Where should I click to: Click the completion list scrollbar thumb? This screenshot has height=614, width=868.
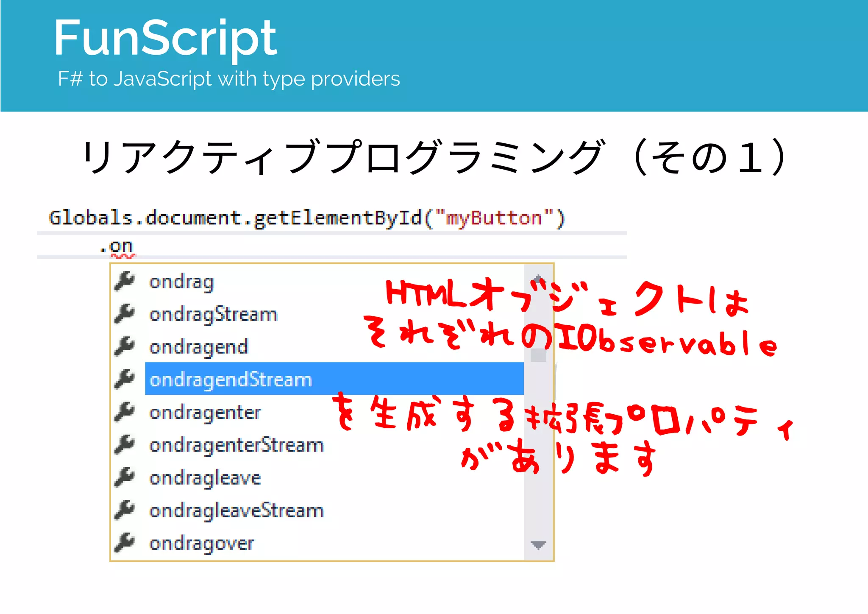coord(538,355)
